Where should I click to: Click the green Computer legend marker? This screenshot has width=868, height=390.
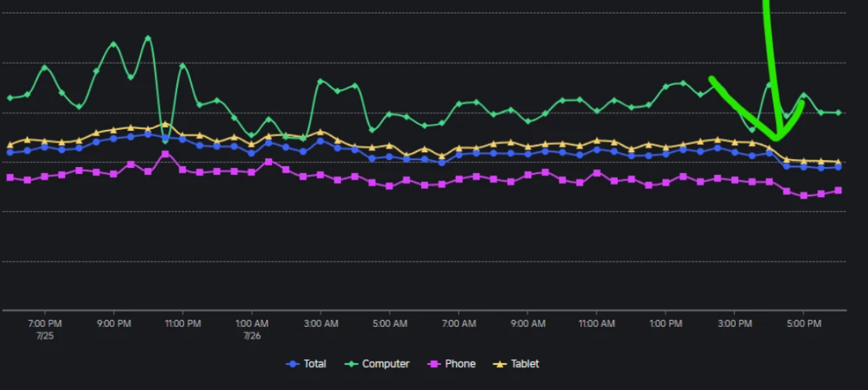(352, 364)
